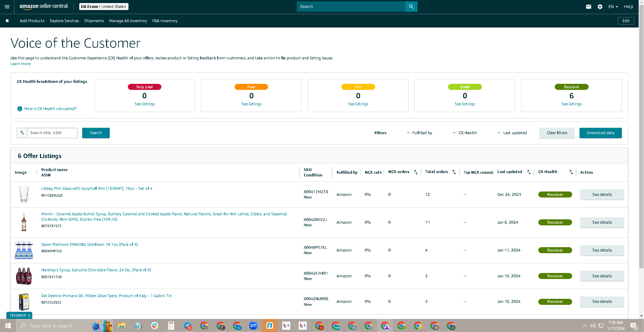Open Add Products in the favorites bar
The image size is (644, 332).
tap(32, 21)
